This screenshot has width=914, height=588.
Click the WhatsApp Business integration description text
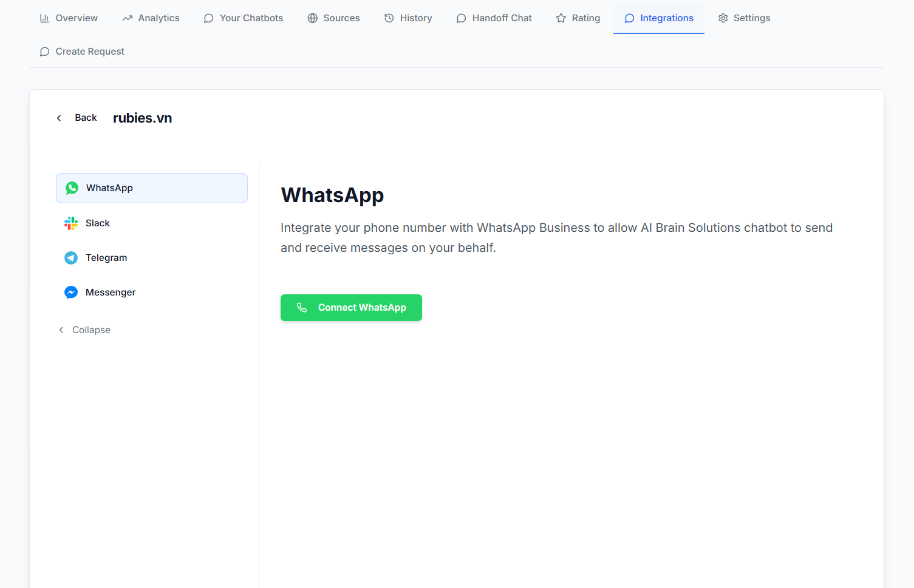(x=556, y=238)
